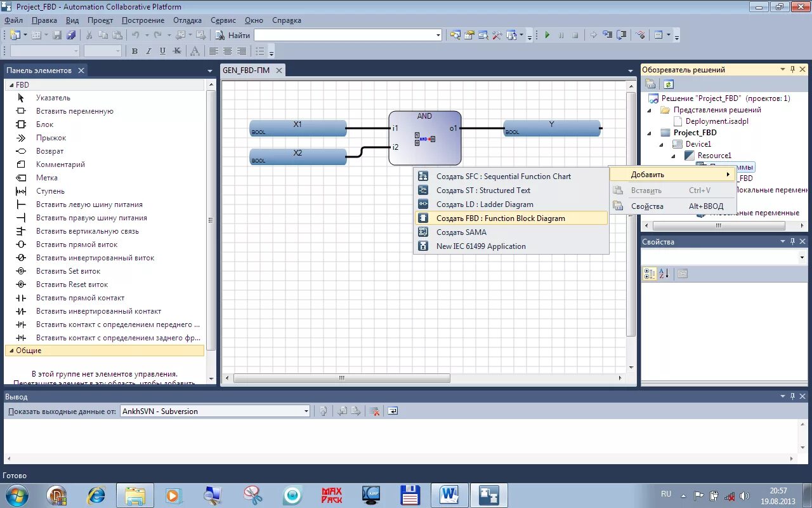The width and height of the screenshot is (812, 508).
Task: Click the New Project toolbar icon
Action: click(x=15, y=36)
